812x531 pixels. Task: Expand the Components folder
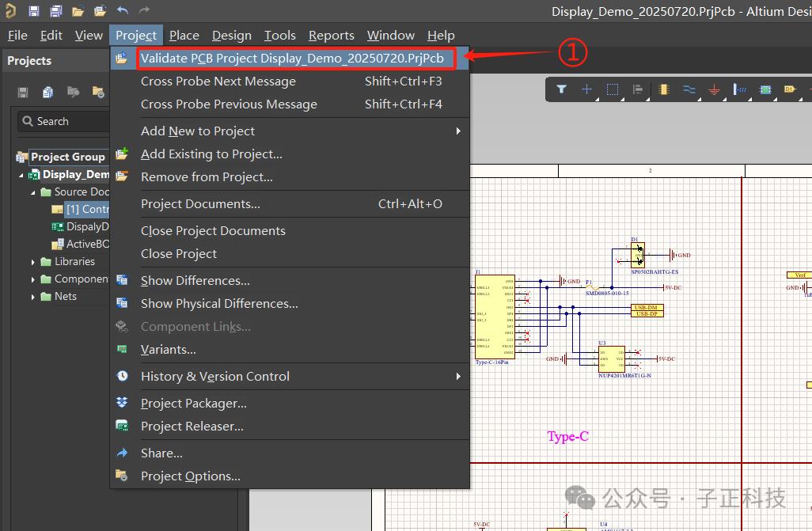(33, 280)
